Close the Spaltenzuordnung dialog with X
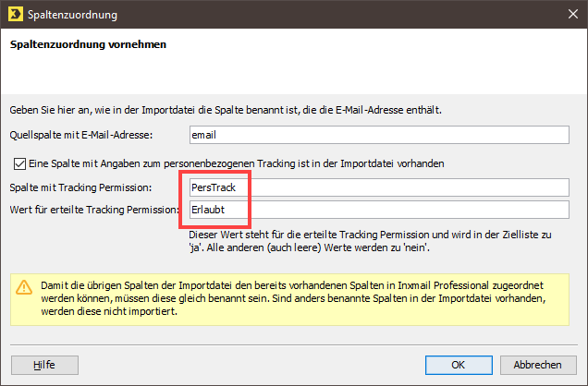This screenshot has height=386, width=588. click(x=572, y=14)
